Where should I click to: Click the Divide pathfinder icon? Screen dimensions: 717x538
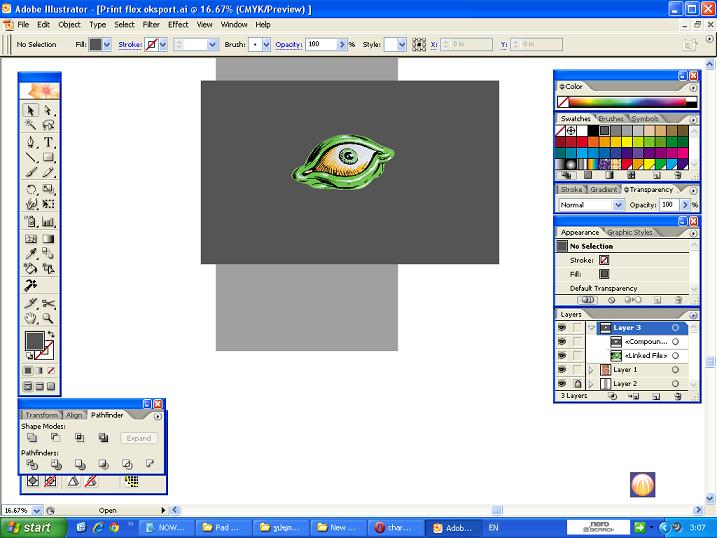(x=32, y=464)
